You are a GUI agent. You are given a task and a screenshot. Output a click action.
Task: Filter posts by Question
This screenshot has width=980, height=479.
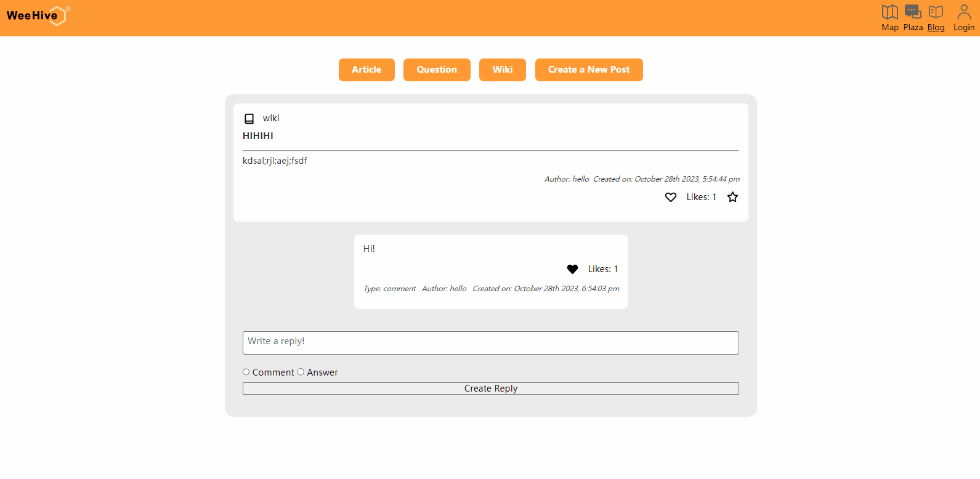[437, 70]
